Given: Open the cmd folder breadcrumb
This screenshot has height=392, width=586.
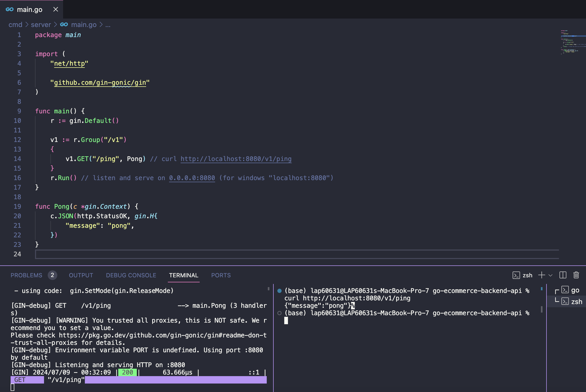Looking at the screenshot, I should [x=15, y=25].
